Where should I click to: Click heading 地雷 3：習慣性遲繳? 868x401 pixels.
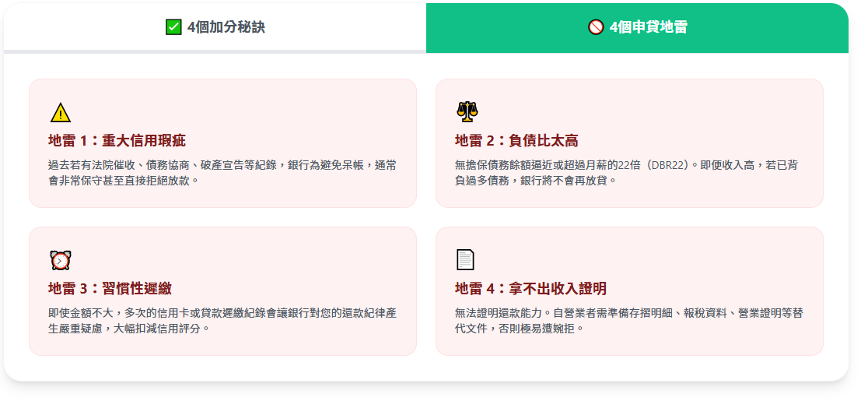tap(110, 288)
